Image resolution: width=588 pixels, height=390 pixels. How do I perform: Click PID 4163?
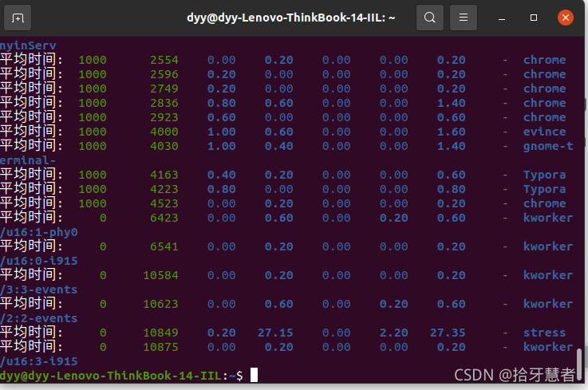coord(164,175)
